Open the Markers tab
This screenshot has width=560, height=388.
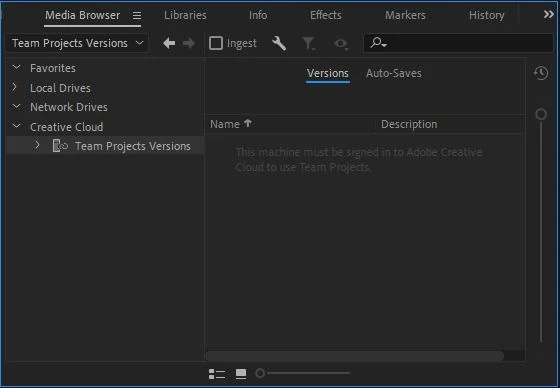coord(405,15)
